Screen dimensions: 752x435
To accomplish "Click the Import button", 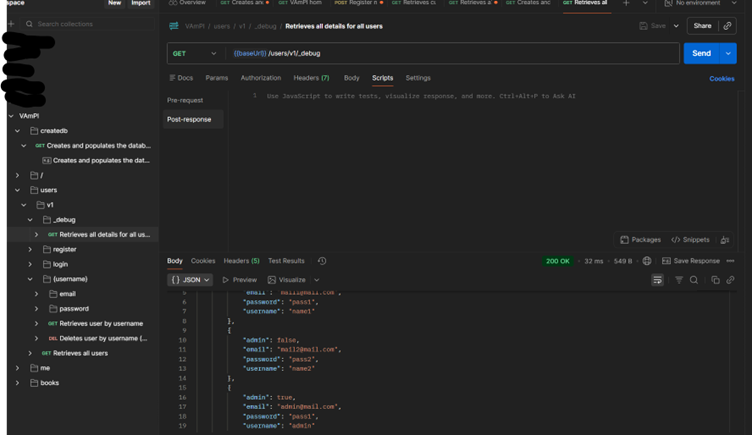I will pyautogui.click(x=141, y=3).
